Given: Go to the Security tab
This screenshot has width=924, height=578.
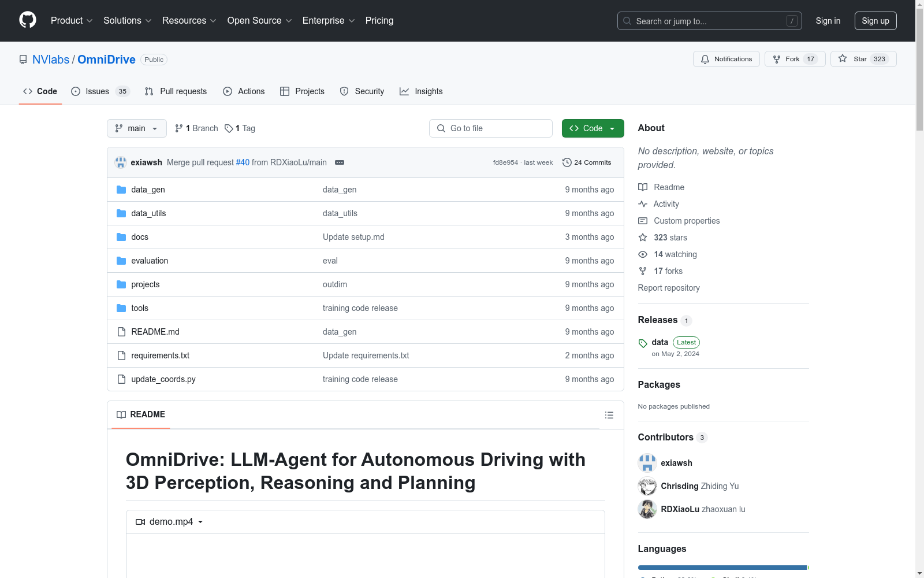Looking at the screenshot, I should [x=362, y=91].
